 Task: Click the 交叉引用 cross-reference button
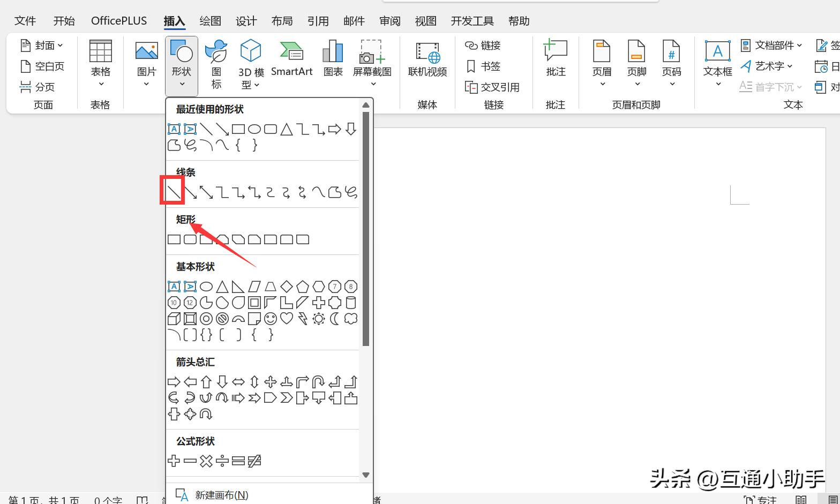coord(493,87)
